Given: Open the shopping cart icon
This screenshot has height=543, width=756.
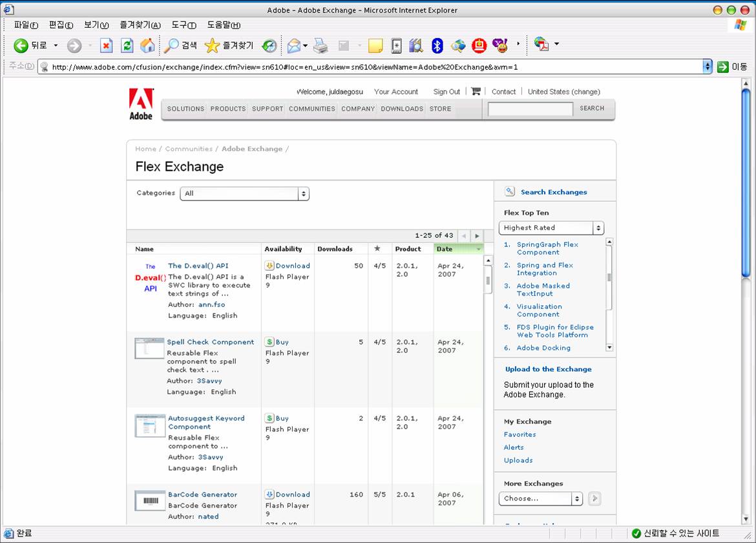Looking at the screenshot, I should tap(476, 91).
